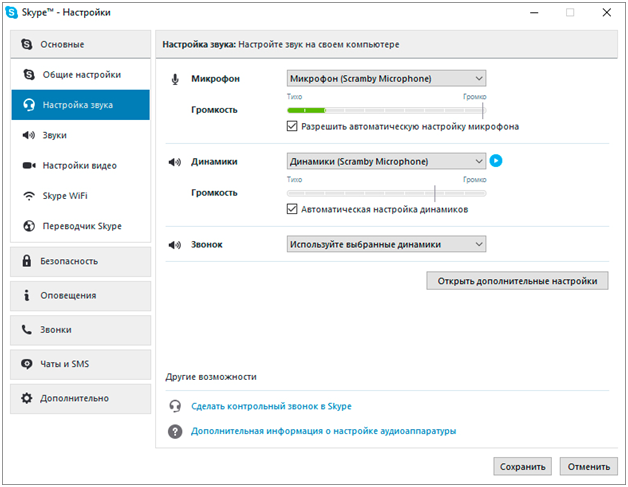Open the Основные settings section
The image size is (628, 487).
point(81,44)
